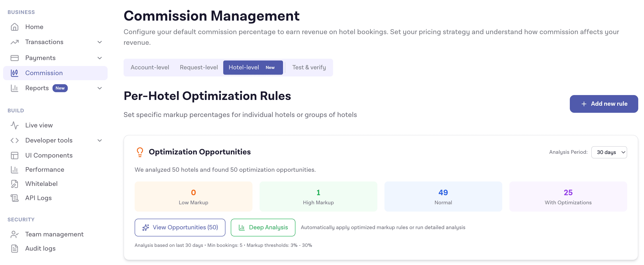Expand the Reports section chevron
The height and width of the screenshot is (265, 644).
100,88
